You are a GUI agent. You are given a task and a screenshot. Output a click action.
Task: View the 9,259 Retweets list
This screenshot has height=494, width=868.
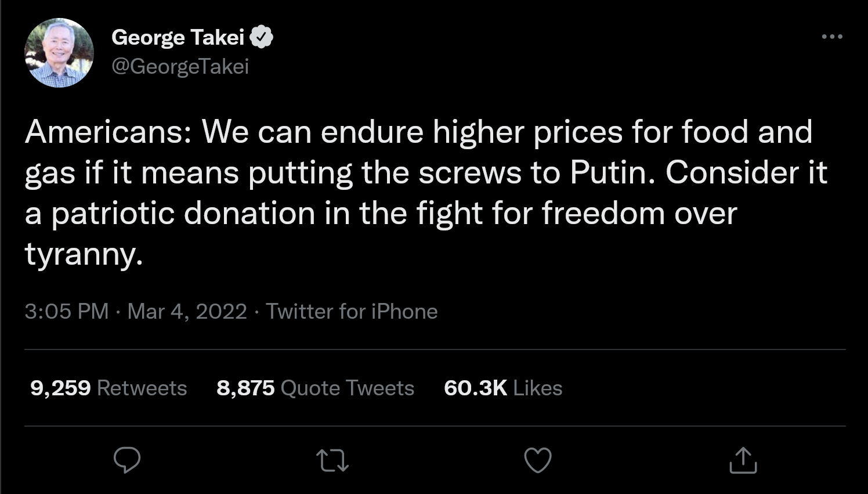coord(108,388)
